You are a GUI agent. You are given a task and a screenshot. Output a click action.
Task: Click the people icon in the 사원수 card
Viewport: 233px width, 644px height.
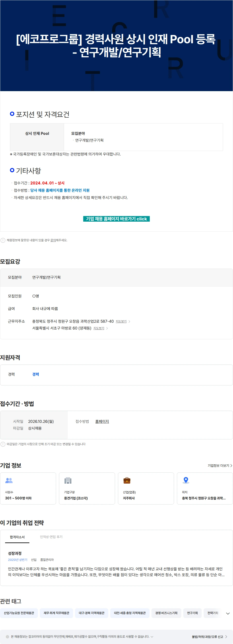9,480
